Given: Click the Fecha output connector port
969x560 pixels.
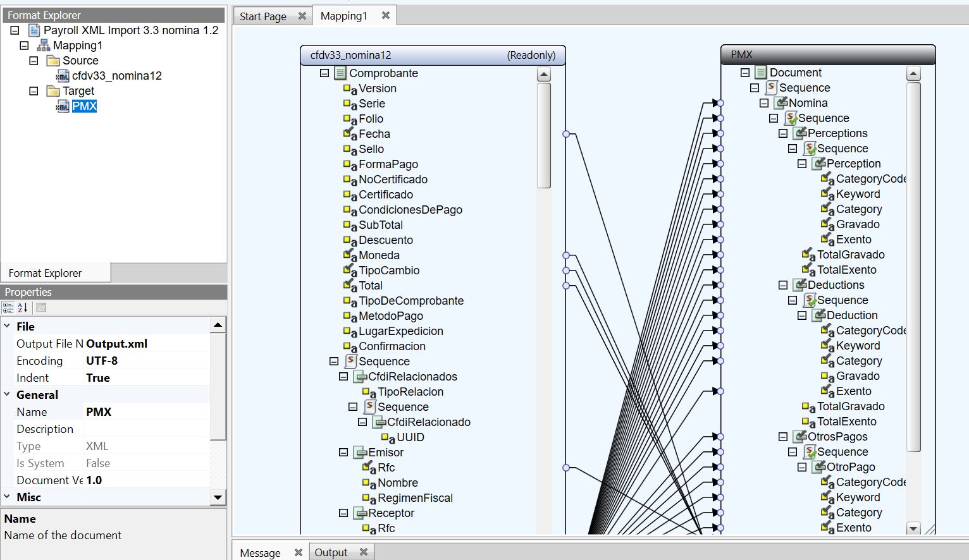Looking at the screenshot, I should 566,134.
